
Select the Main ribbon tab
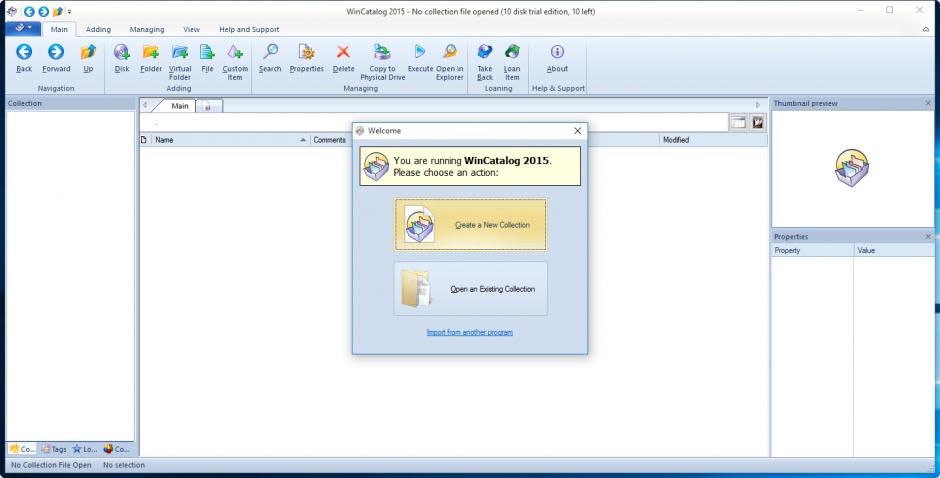59,29
